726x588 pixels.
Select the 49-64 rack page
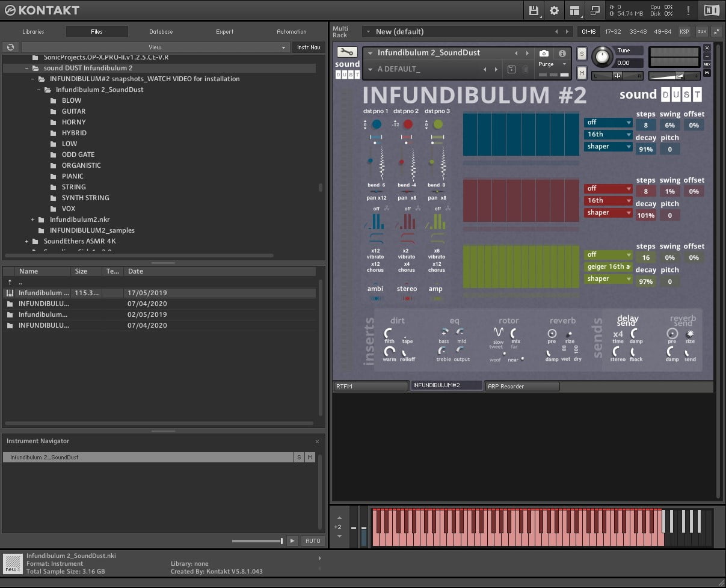[x=663, y=31]
